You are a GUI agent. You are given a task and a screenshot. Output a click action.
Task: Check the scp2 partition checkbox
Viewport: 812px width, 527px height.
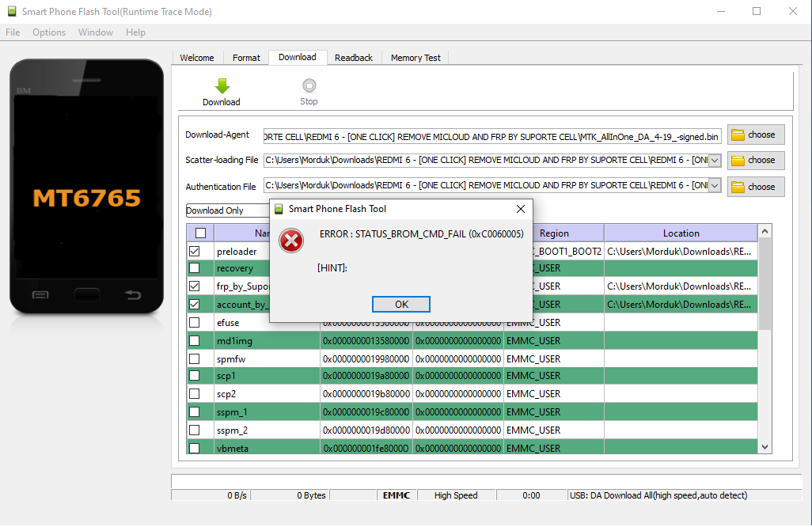[194, 393]
